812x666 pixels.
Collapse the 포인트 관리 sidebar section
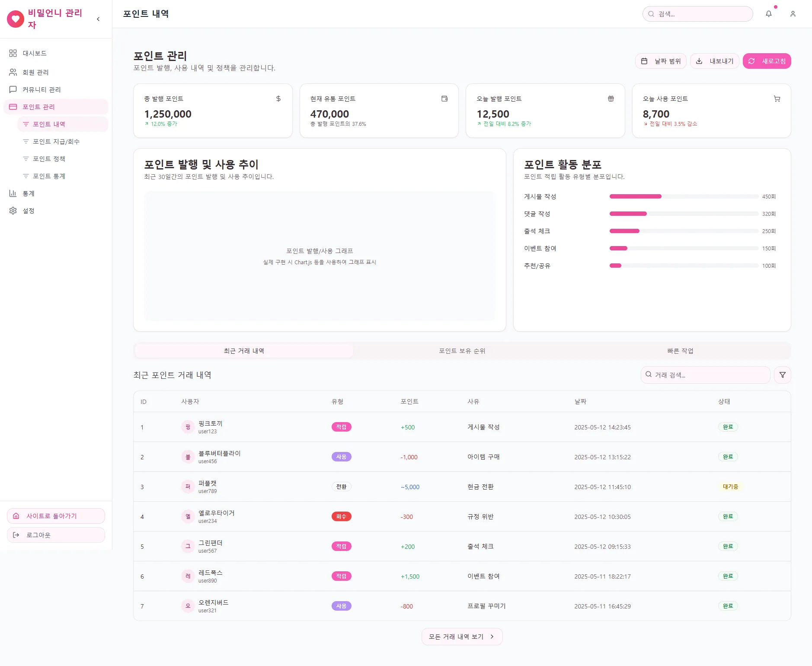56,107
